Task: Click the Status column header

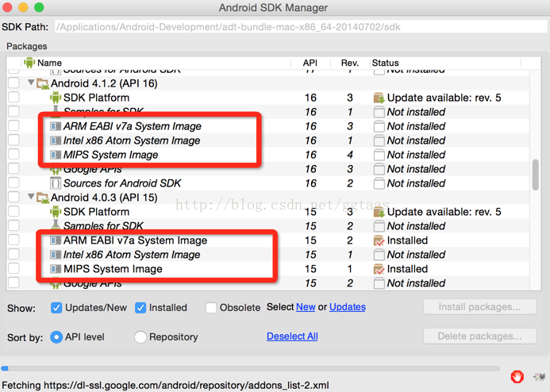Action: pos(445,63)
